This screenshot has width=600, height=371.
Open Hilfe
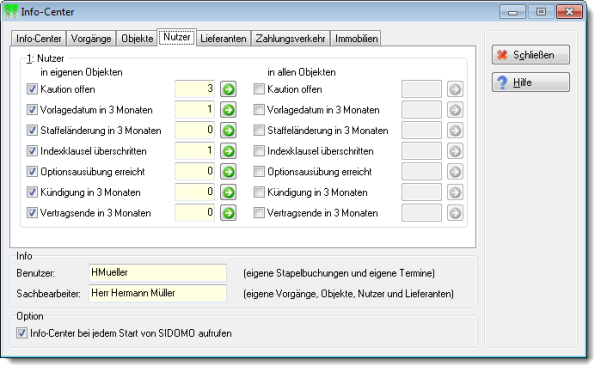[x=531, y=82]
